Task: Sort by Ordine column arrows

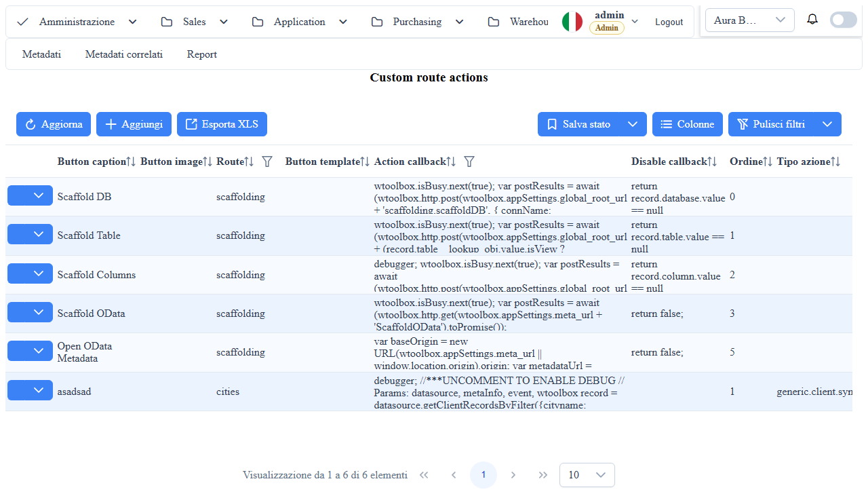Action: coord(768,161)
